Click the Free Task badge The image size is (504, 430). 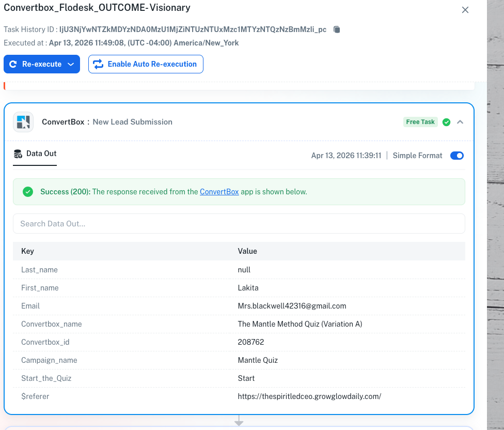tap(420, 122)
